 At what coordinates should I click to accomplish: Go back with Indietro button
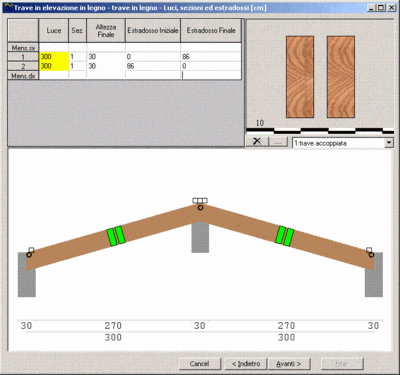click(246, 364)
